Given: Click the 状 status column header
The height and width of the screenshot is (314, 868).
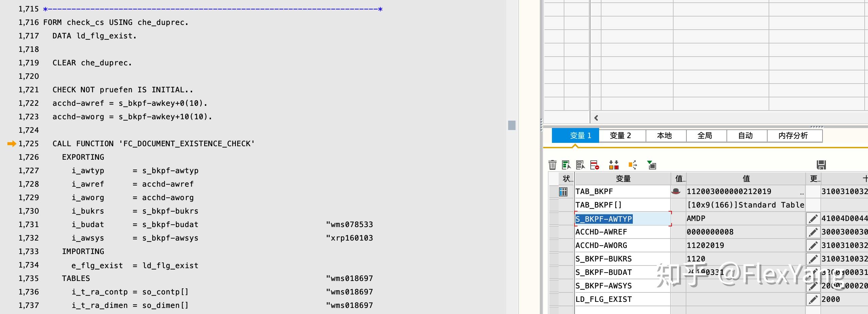Looking at the screenshot, I should [566, 179].
